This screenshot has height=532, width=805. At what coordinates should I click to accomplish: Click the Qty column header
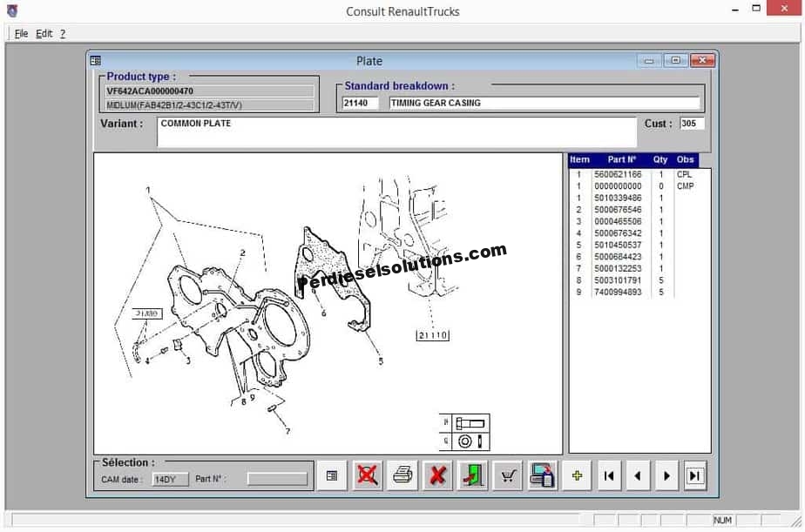point(660,160)
